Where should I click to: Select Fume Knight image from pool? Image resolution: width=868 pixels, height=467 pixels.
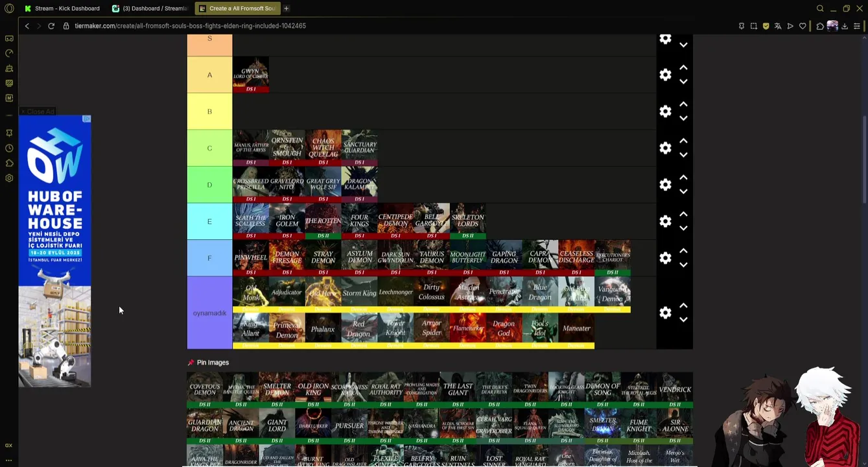639,426
